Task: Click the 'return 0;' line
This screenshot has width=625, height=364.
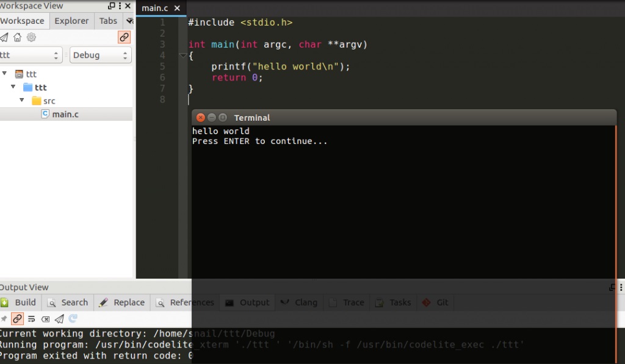Action: click(237, 77)
